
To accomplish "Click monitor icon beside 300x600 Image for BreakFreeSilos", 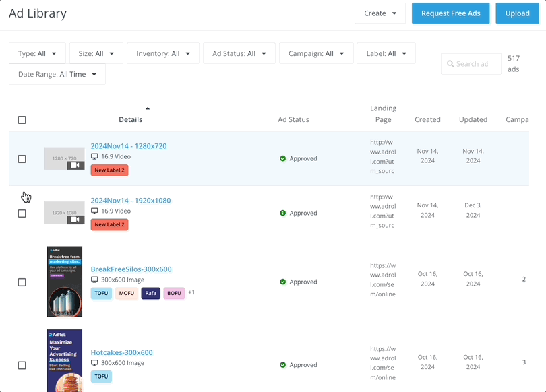I will click(x=94, y=280).
